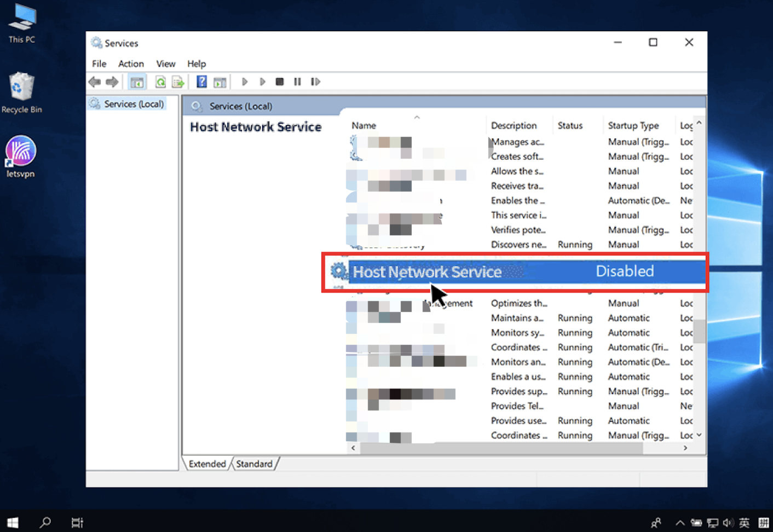Show hidden system tray icons
The width and height of the screenshot is (773, 532).
click(680, 523)
